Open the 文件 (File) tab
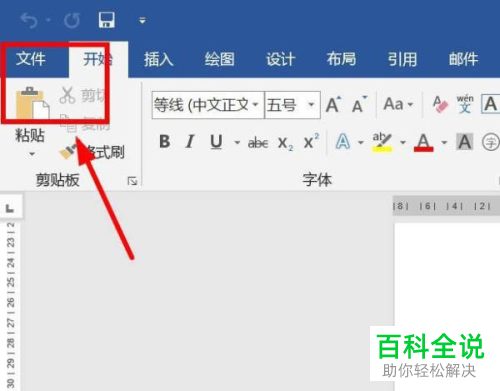 (x=31, y=59)
